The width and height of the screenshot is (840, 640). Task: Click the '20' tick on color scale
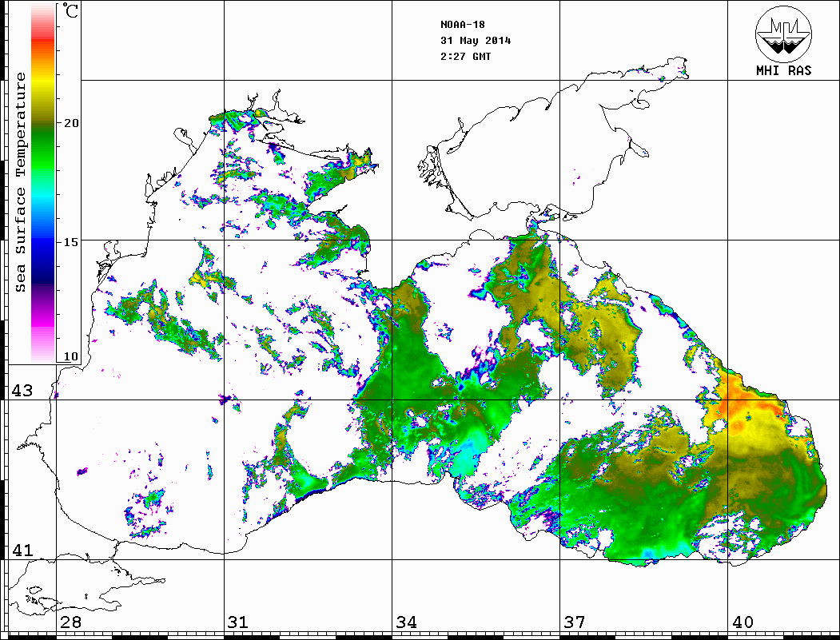tap(71, 123)
